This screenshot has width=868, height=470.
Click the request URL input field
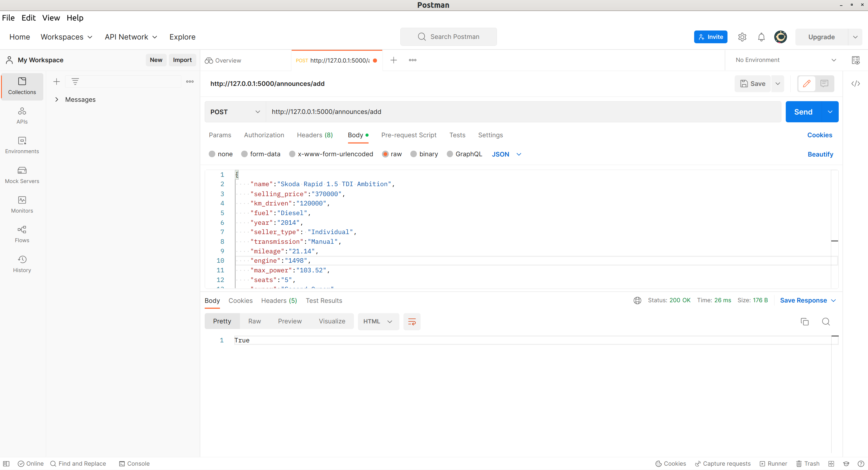pos(522,112)
